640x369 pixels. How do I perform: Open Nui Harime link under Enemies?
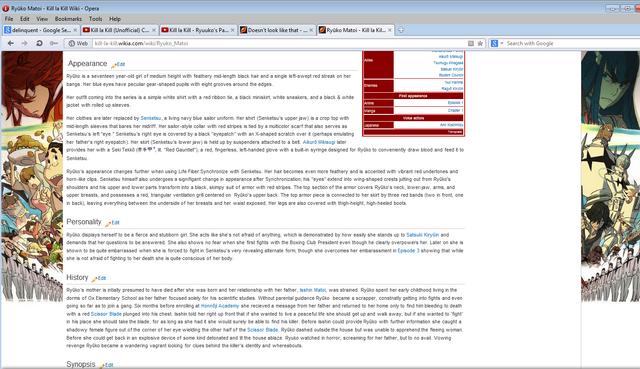tap(454, 82)
